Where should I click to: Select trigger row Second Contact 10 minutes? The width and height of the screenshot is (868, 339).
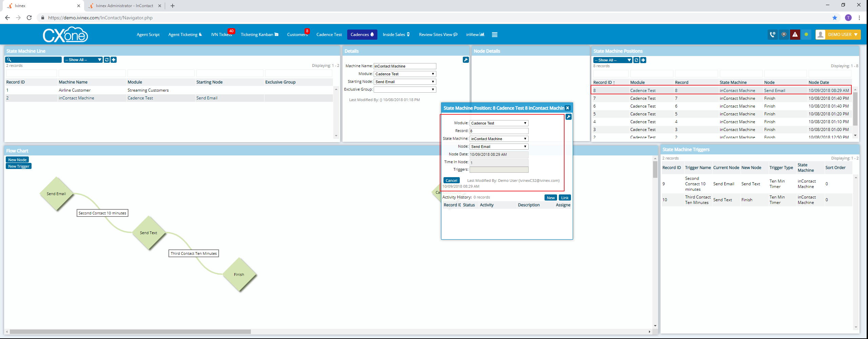point(757,184)
